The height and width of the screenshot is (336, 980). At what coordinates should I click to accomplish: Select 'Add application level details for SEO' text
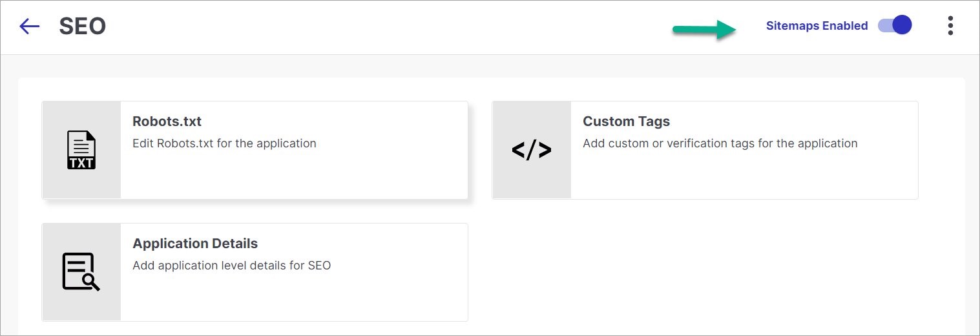[x=231, y=266]
